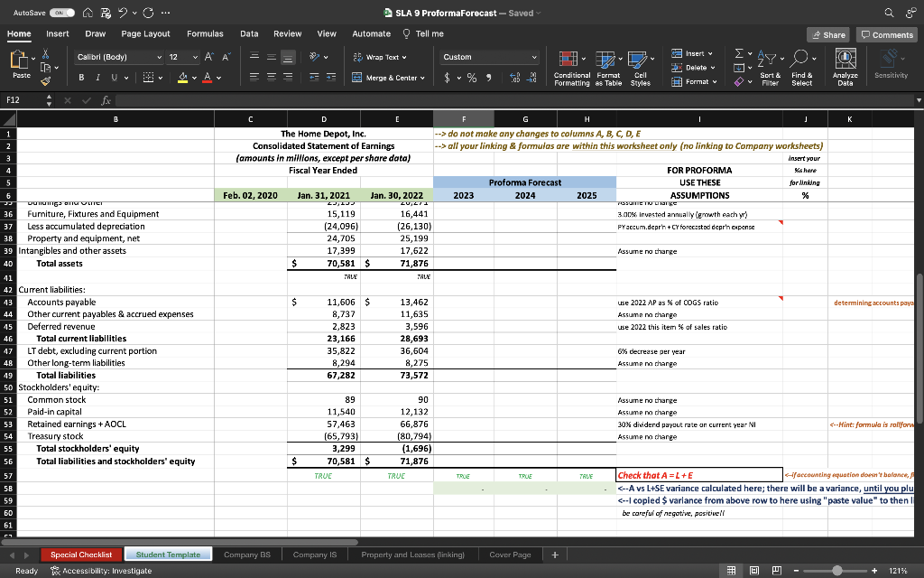The width and height of the screenshot is (924, 578).
Task: Click the Decrease Decimal icon
Action: click(x=531, y=78)
